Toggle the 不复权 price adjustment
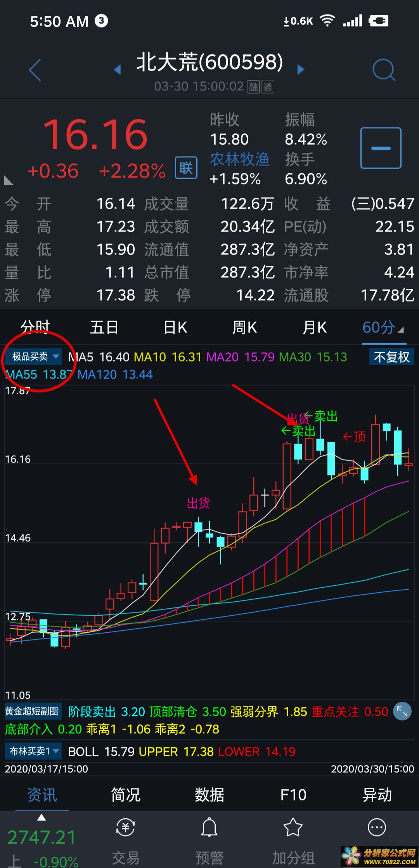Viewport: 419px width, 868px height. point(391,357)
